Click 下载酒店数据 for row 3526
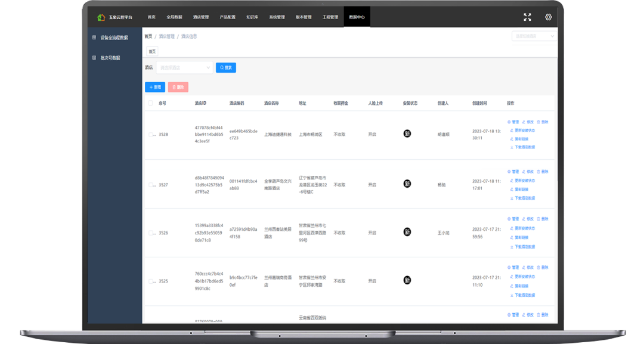644x344 pixels. (x=522, y=247)
